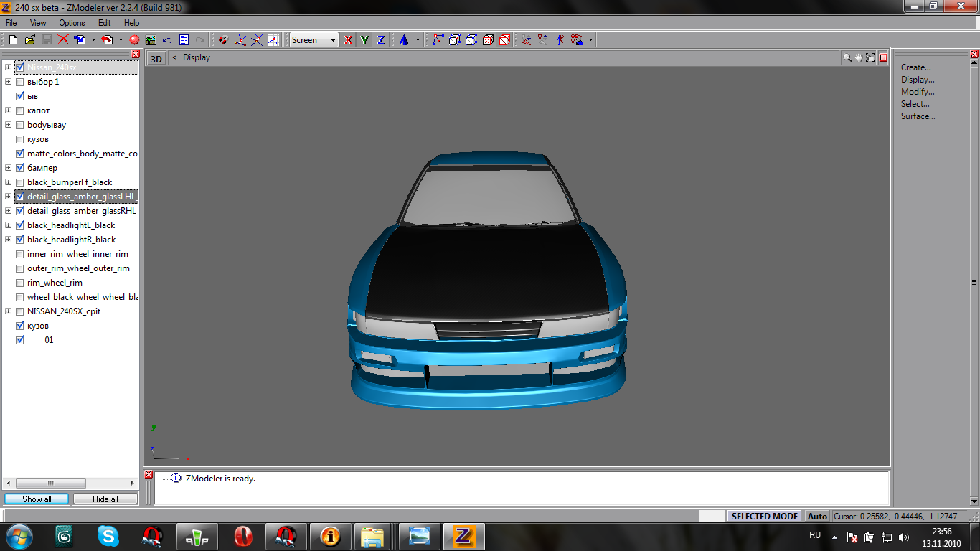Open the red sphere Materials editor icon
Image resolution: width=980 pixels, height=551 pixels.
click(133, 40)
